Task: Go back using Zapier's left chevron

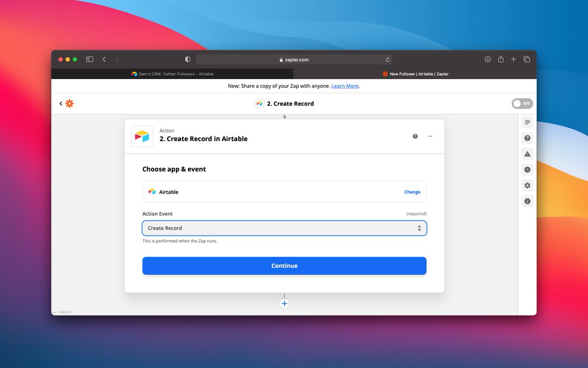Action: click(61, 104)
